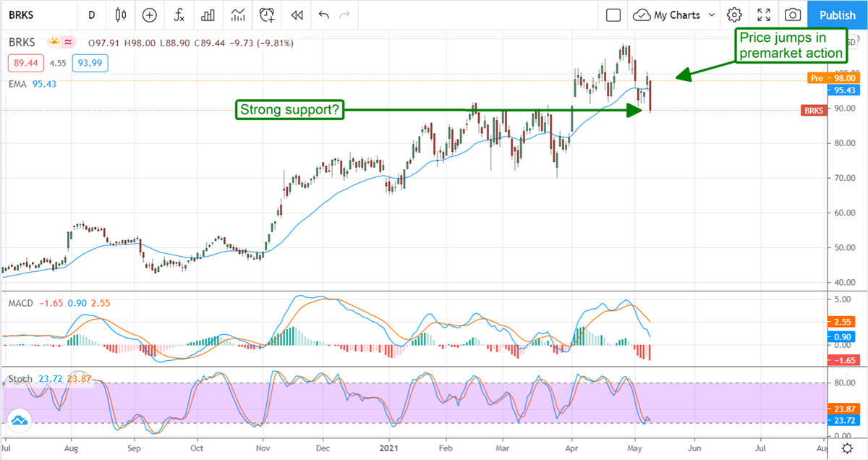The image size is (868, 460).
Task: Click the BRKS symbol search field
Action: 36,14
